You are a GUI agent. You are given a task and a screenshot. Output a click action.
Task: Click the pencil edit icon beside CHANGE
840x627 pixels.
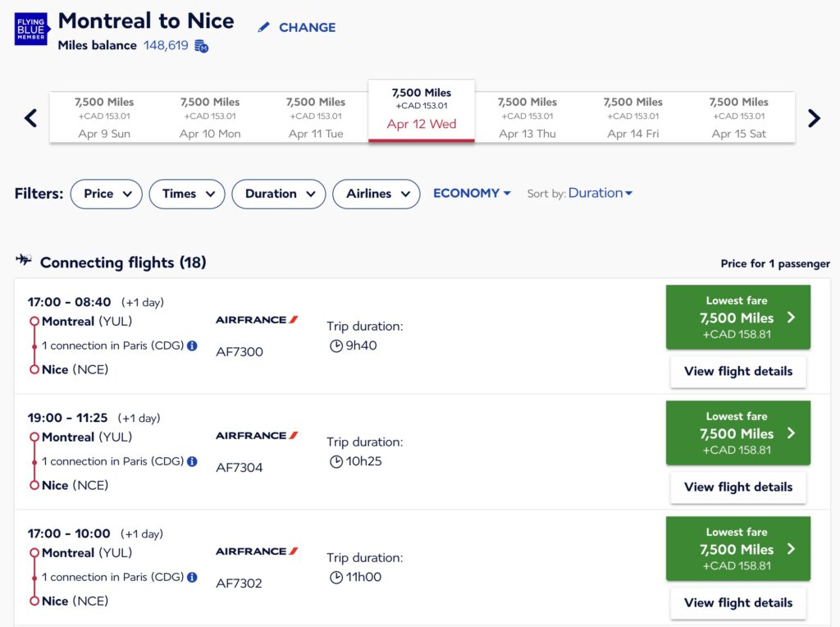coord(264,26)
